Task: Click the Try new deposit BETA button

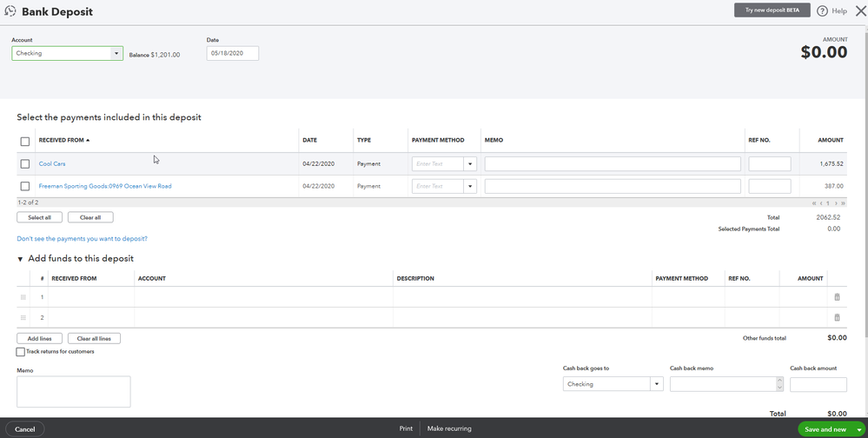Action: [772, 10]
